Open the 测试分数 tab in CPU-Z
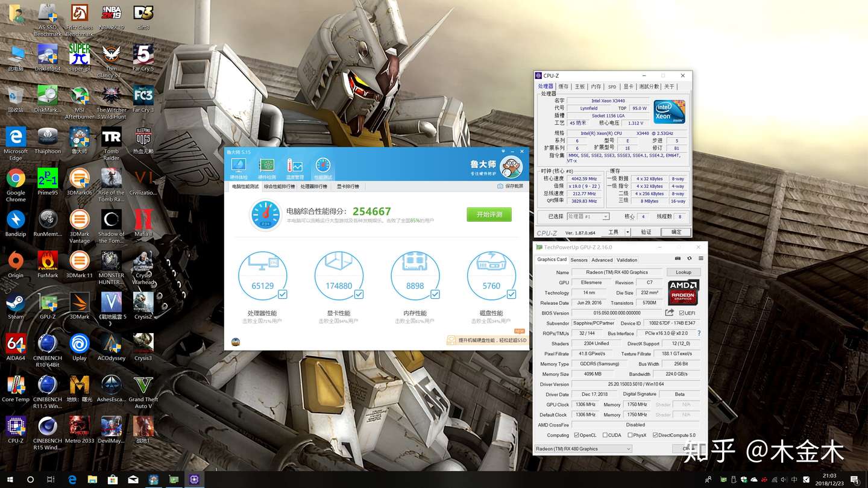This screenshot has height=488, width=868. [x=649, y=87]
